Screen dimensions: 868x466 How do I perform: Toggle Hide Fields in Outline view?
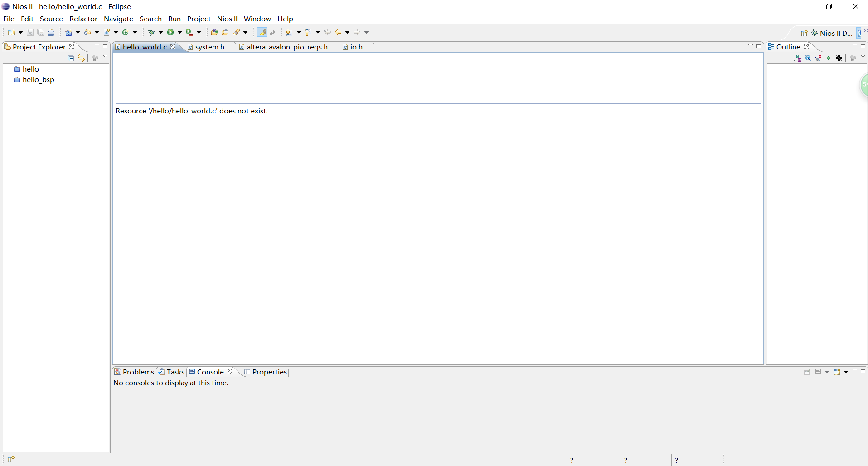(808, 58)
